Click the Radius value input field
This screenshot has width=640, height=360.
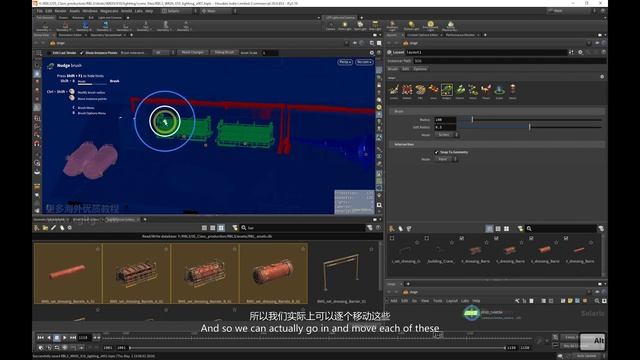pyautogui.click(x=445, y=120)
